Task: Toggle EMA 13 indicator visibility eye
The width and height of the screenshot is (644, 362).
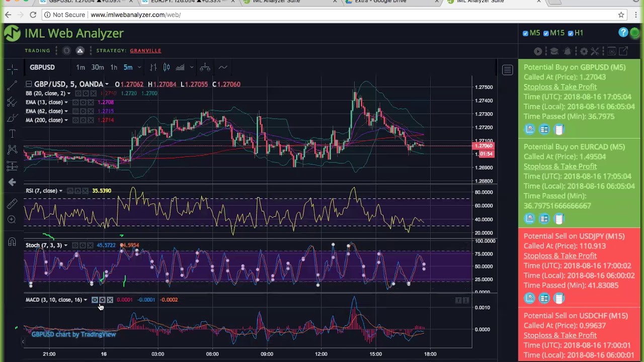Action: tap(75, 103)
